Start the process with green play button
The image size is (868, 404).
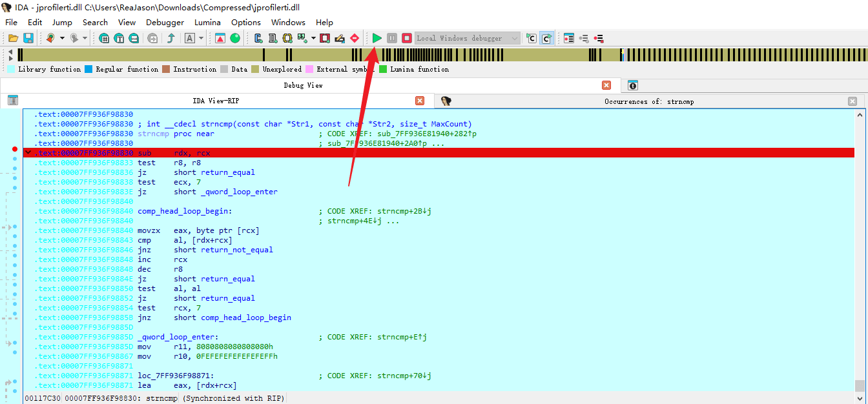click(x=377, y=38)
